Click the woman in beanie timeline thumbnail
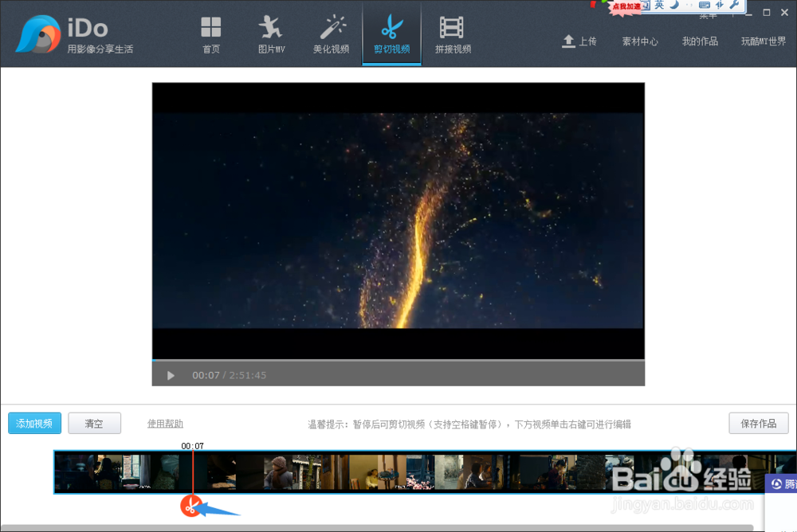Image resolution: width=797 pixels, height=532 pixels. tap(278, 472)
